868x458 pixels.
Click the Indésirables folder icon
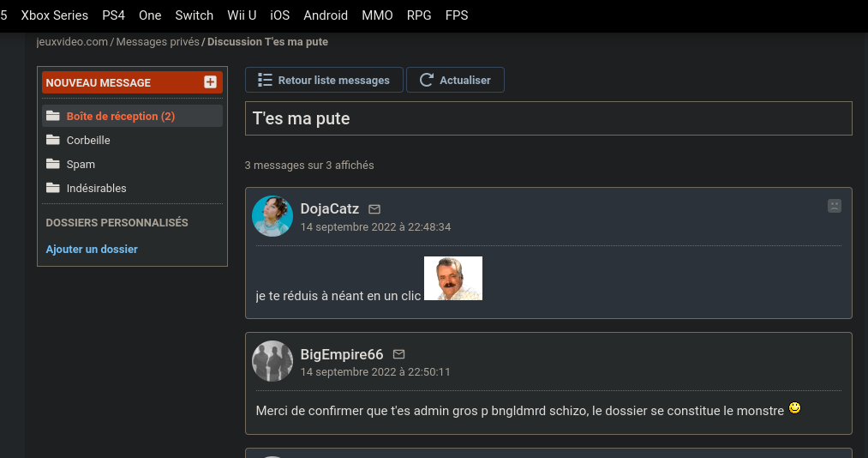click(53, 188)
